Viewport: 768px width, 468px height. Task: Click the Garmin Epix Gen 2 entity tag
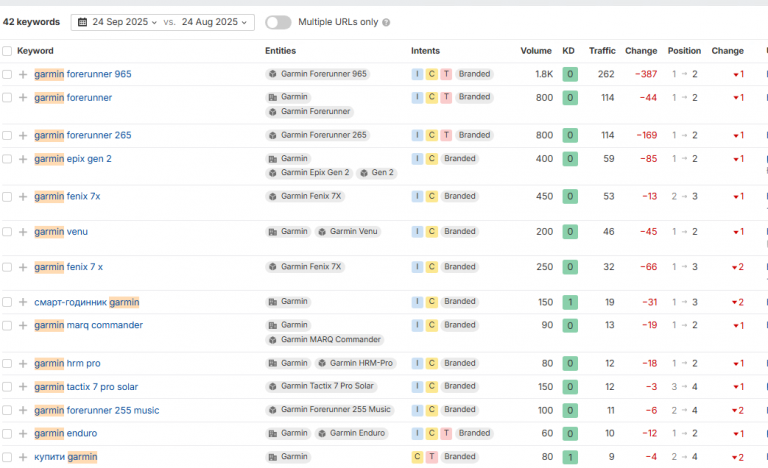(309, 172)
